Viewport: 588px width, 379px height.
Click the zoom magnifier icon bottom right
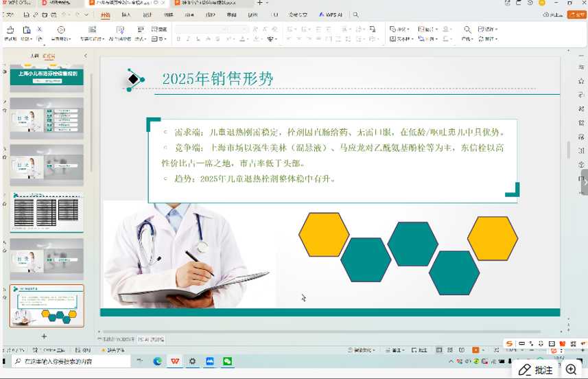571,370
